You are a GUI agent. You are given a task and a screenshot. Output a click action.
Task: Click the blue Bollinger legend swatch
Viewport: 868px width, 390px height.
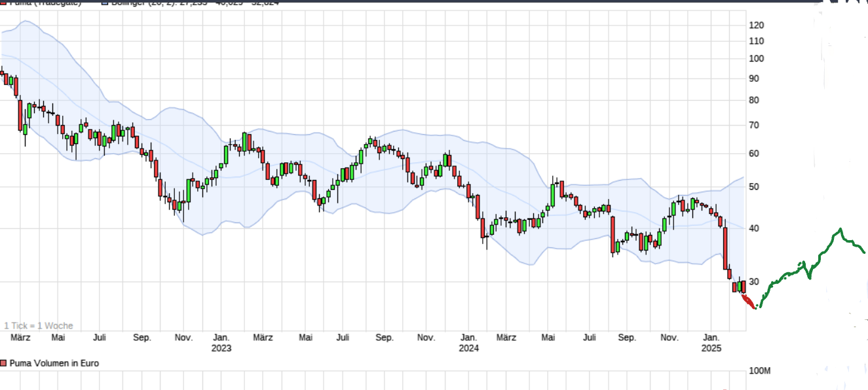click(105, 2)
